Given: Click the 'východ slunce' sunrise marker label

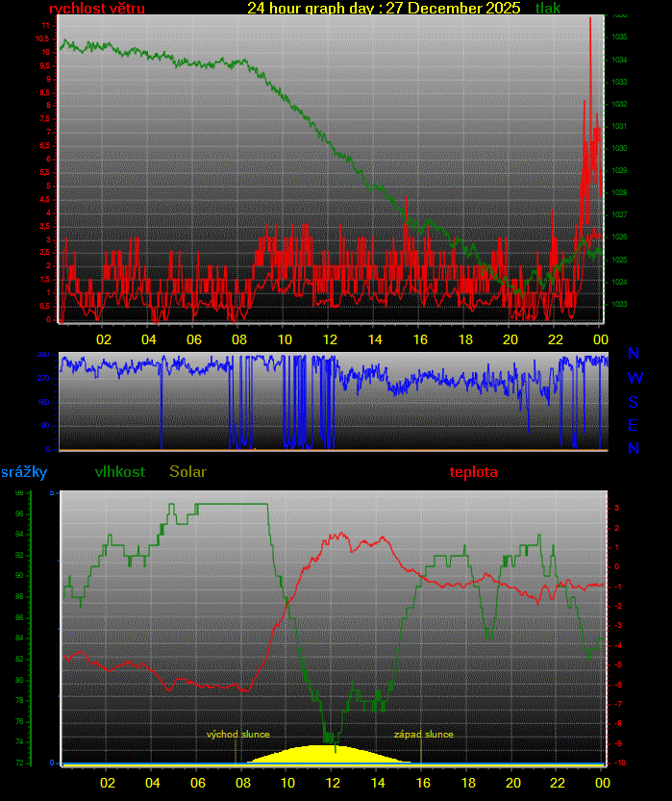Looking at the screenshot, I should 237,735.
